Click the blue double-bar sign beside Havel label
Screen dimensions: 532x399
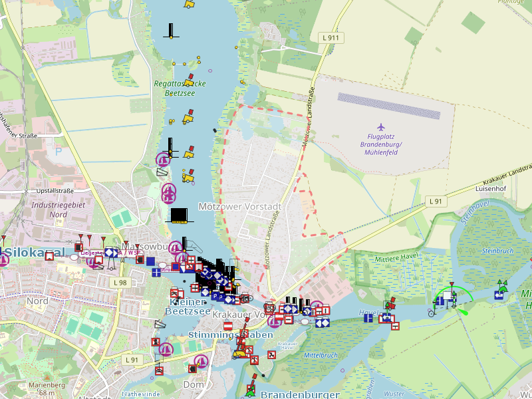[x=368, y=318]
